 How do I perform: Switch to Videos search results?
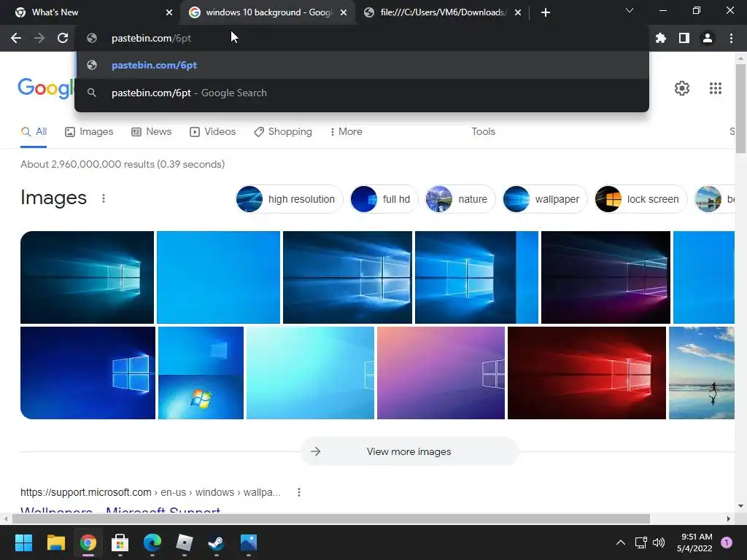click(212, 131)
